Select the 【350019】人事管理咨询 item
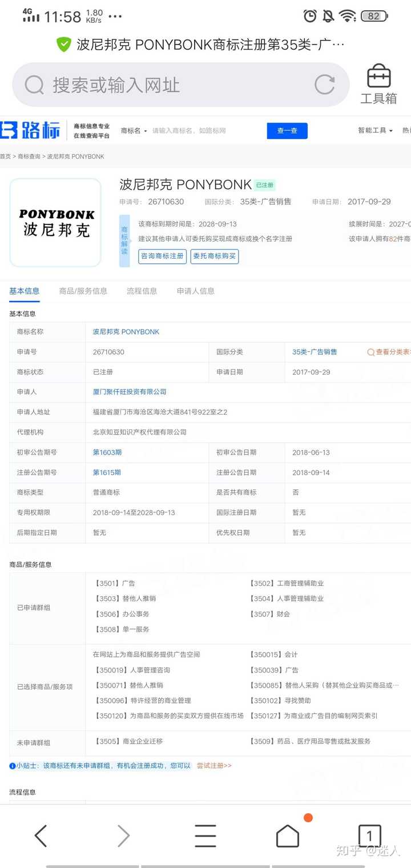The height and width of the screenshot is (868, 411). [131, 670]
